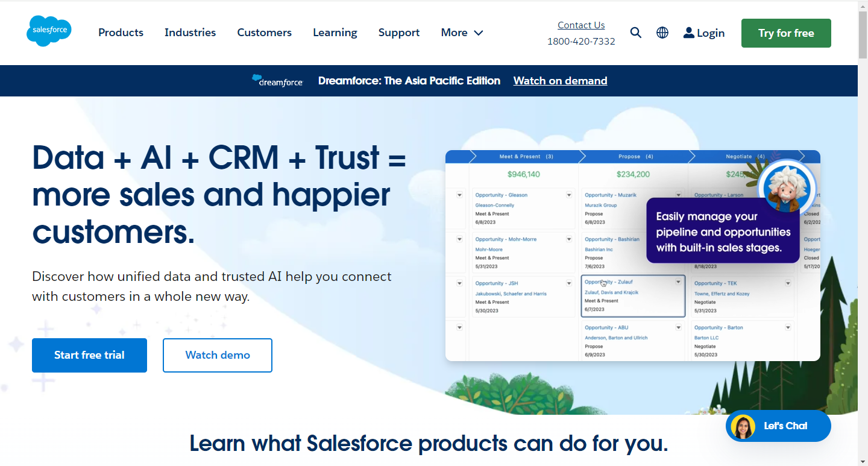The height and width of the screenshot is (466, 868).
Task: Open the Learning menu
Action: pos(335,33)
